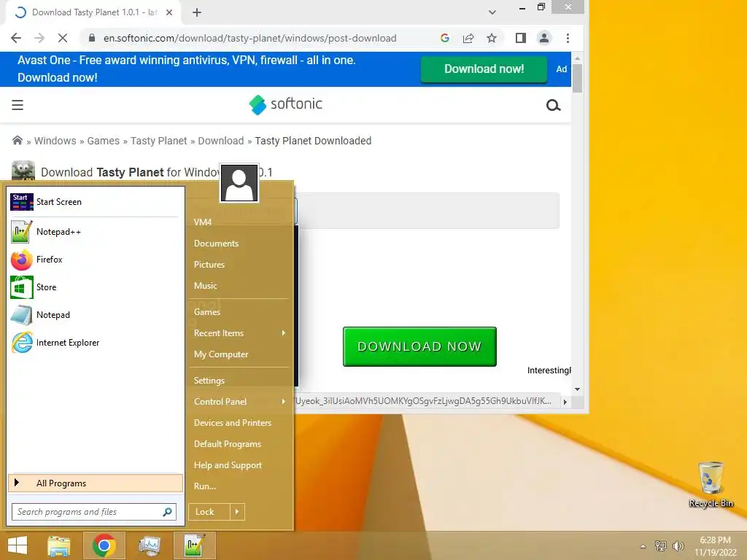Open Softonic hamburger menu
The width and height of the screenshot is (747, 560).
tap(18, 105)
